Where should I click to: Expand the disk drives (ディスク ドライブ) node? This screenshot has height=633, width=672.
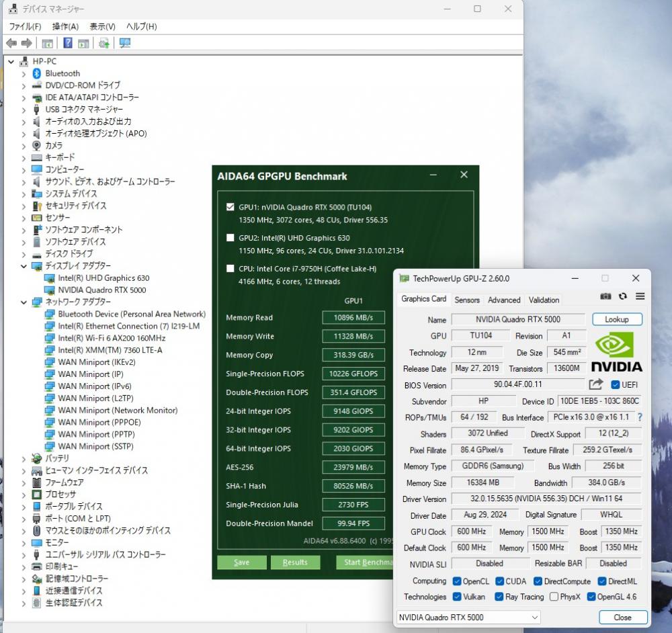(24, 254)
